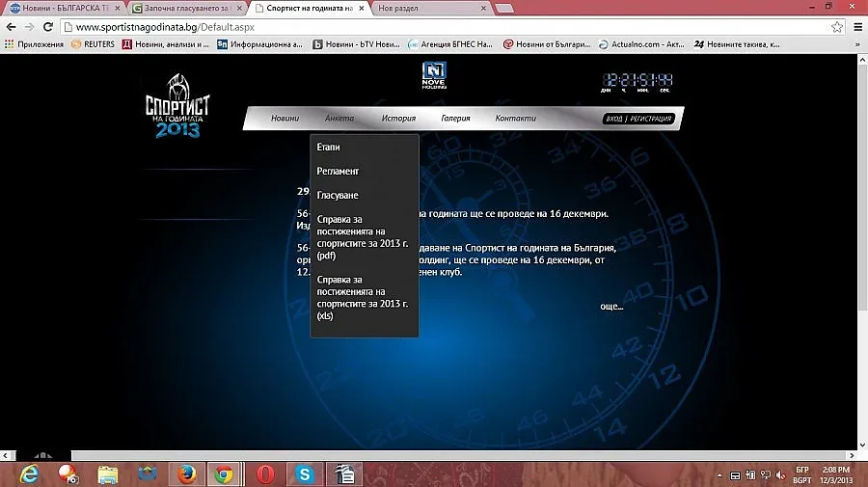Select Етапи from the Анкета dropdown
Image resolution: width=868 pixels, height=487 pixels.
(328, 148)
